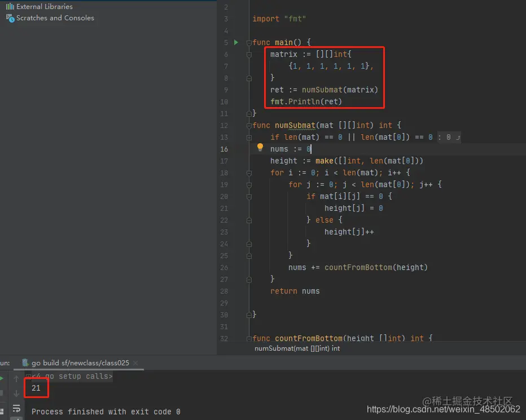This screenshot has height=420, width=526.
Task: Collapse func numSubmat at line 12 fold marker
Action: (x=249, y=126)
